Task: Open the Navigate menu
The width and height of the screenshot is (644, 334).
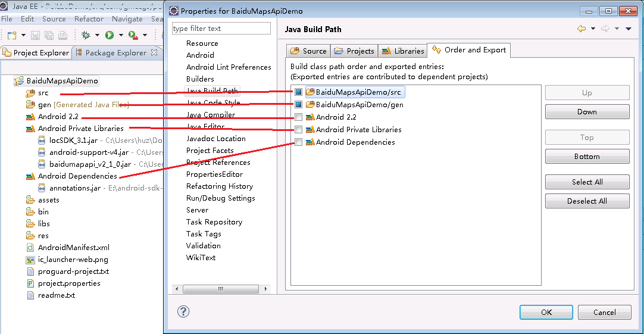Action: click(127, 19)
